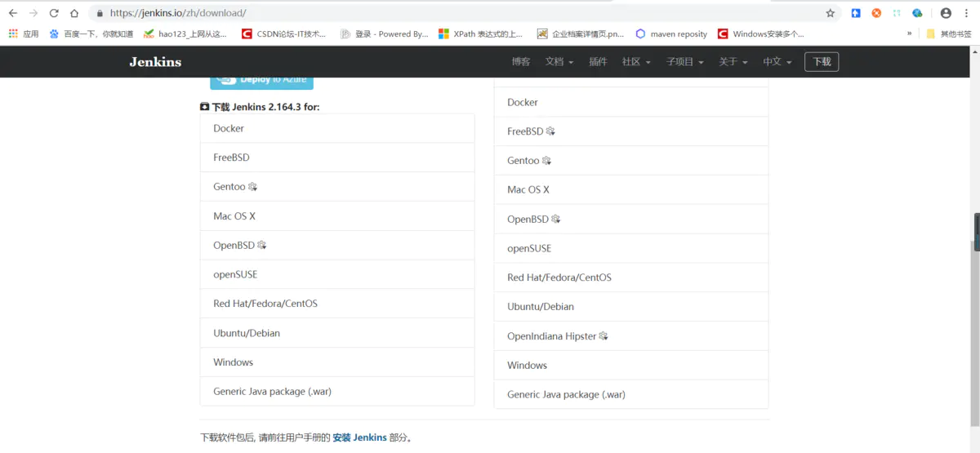Bookmark this page with the star icon
The width and height of the screenshot is (980, 453).
(831, 13)
